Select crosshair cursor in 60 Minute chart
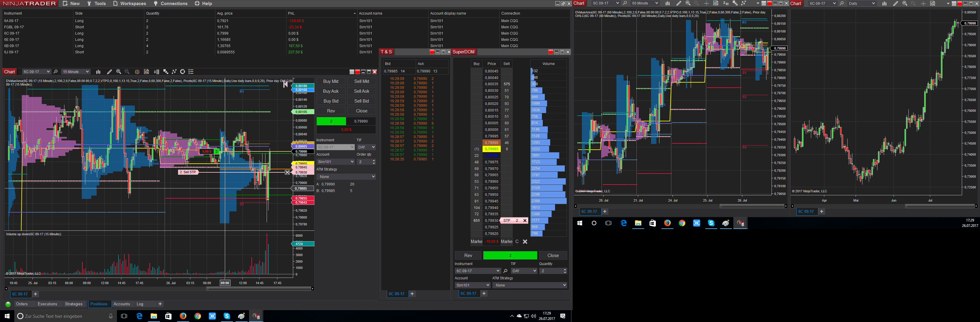 [x=706, y=3]
